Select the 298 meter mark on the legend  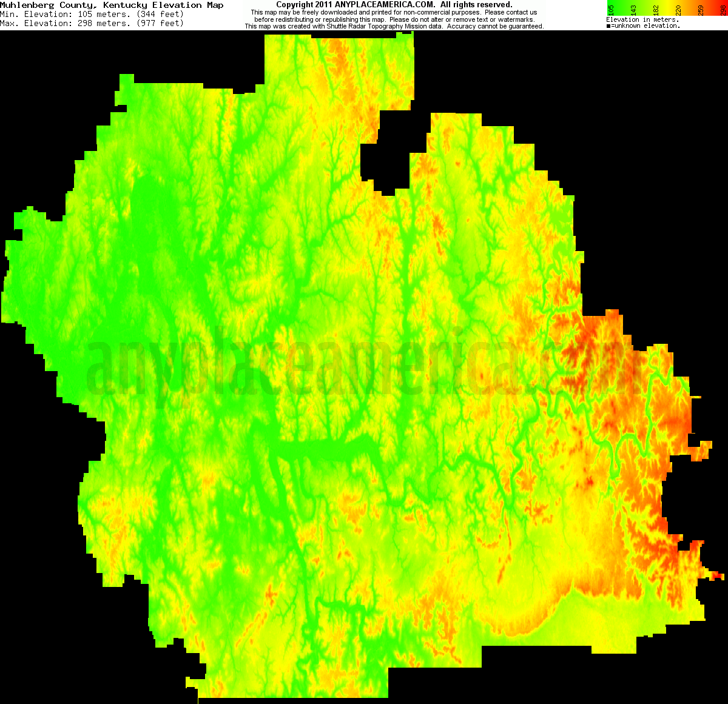click(x=723, y=9)
